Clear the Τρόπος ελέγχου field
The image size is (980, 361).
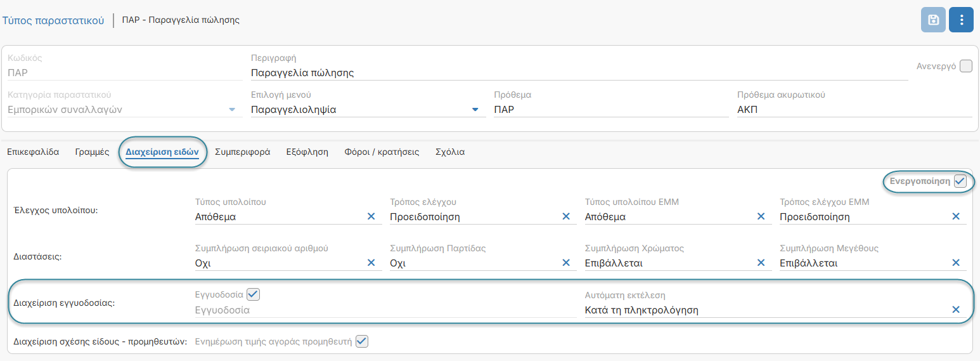pyautogui.click(x=566, y=216)
